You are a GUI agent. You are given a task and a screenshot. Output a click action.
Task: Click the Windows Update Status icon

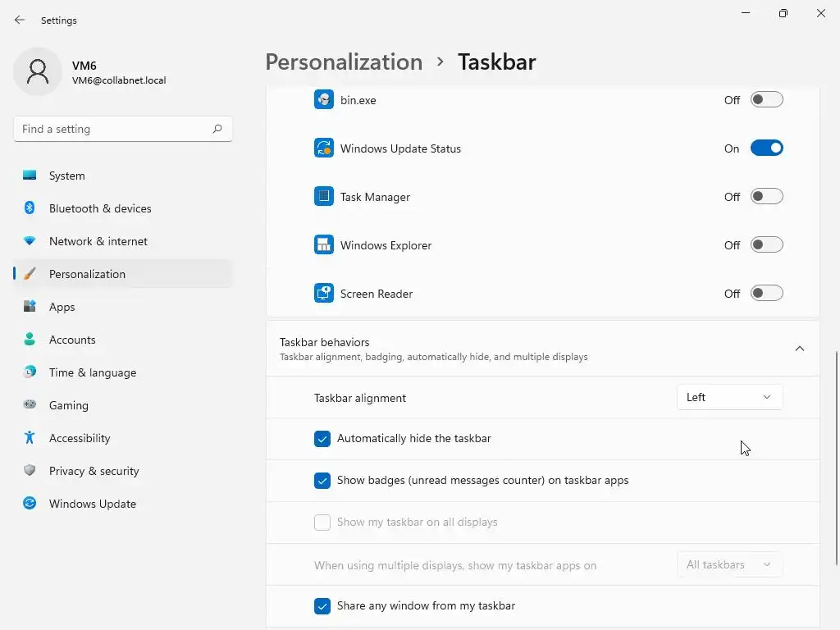(x=323, y=148)
